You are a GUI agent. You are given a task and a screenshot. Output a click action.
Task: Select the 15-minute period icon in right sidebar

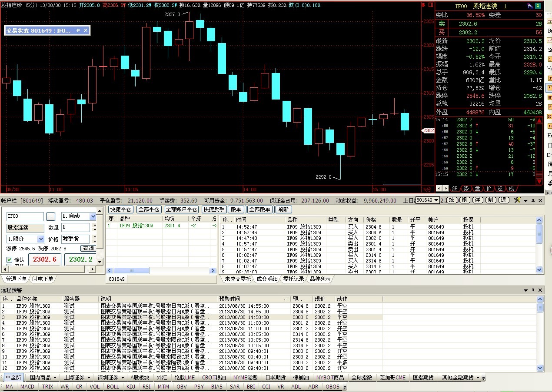pyautogui.click(x=549, y=106)
